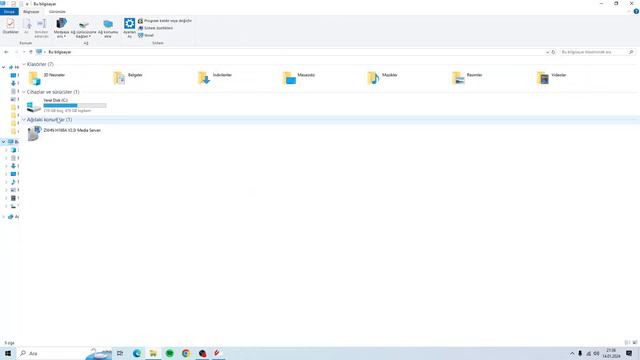Screen dimensions: 640x360
Task: Switch to the Görünüm ribbon tab
Action: pos(57,12)
